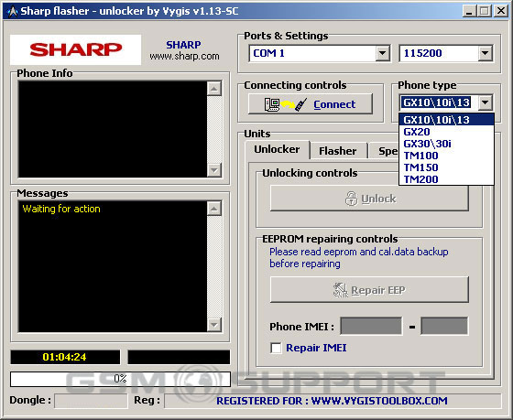
Task: Select GX10\10i\13 in the dropdown list
Action: click(447, 120)
